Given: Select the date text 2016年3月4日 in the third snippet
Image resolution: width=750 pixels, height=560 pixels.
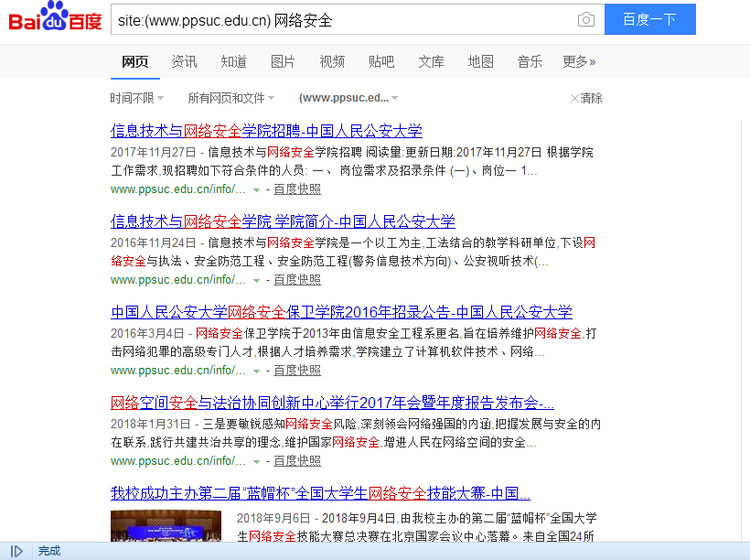Looking at the screenshot, I should pyautogui.click(x=147, y=333).
